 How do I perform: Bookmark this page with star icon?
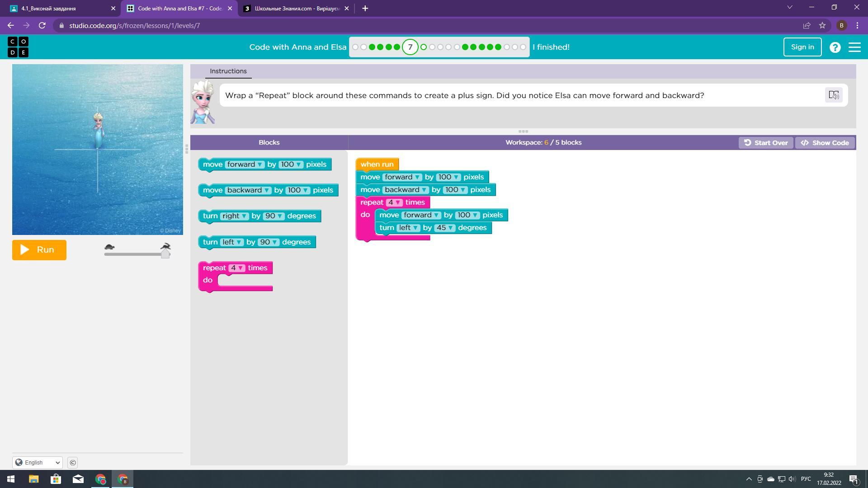[822, 26]
